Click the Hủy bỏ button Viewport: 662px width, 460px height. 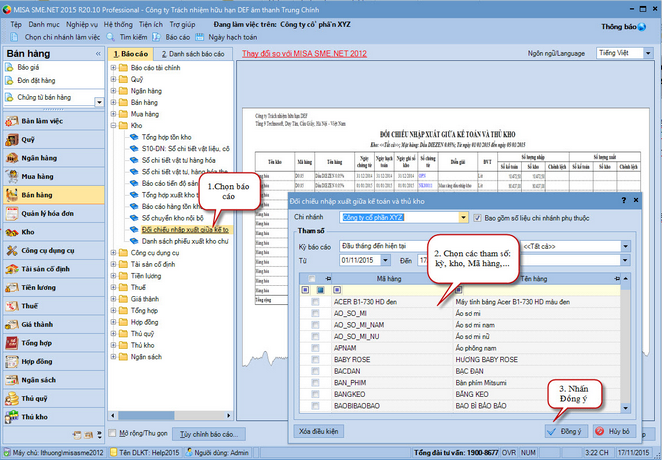[x=614, y=432]
